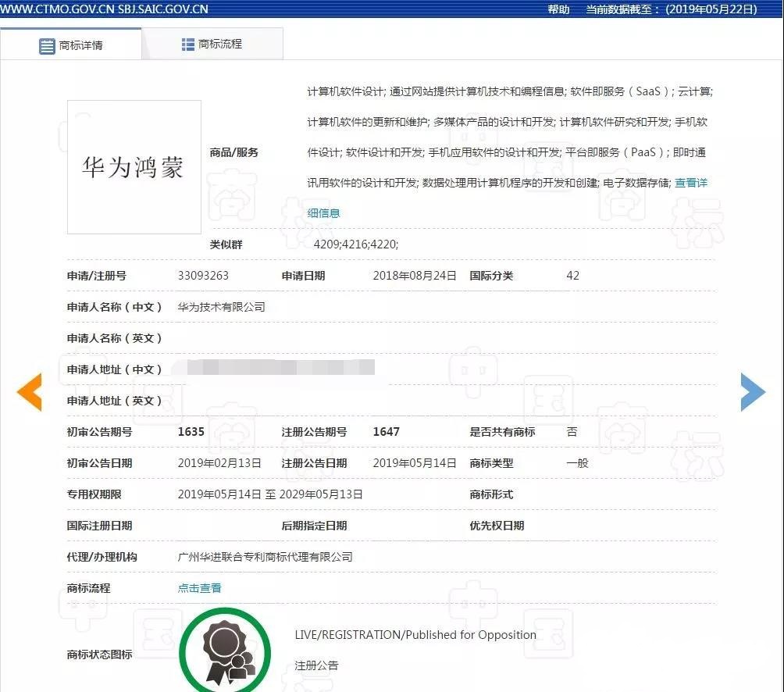Click the 商标形式 label
Viewport: 784px width, 692px height.
pyautogui.click(x=491, y=494)
